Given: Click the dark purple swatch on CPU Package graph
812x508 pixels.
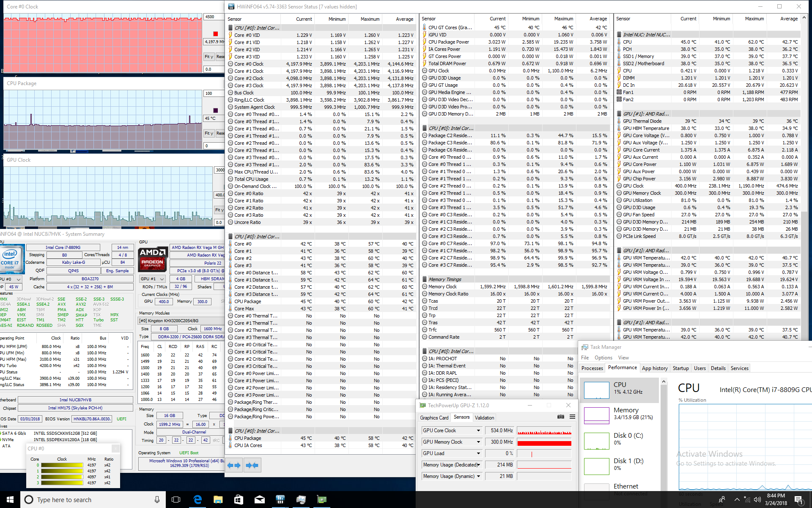Looking at the screenshot, I should click(215, 110).
